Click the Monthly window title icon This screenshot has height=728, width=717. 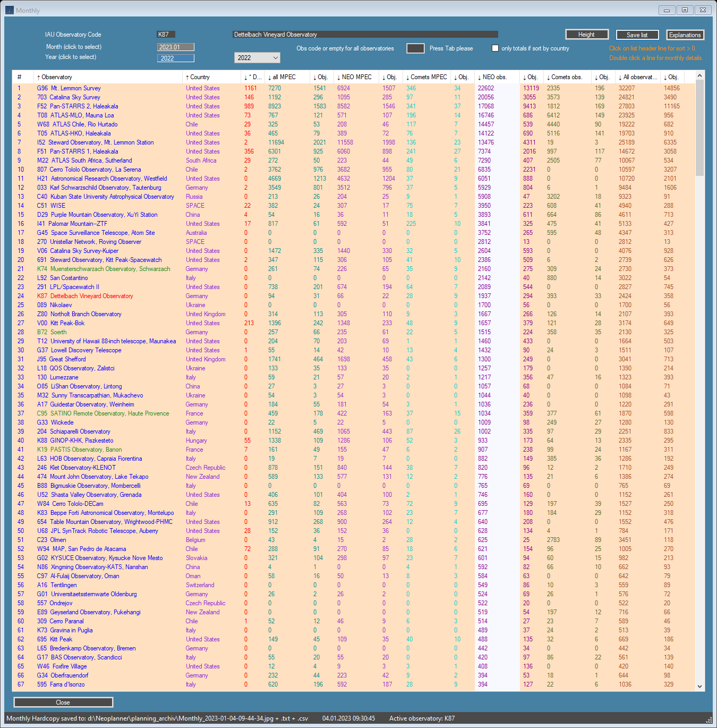(x=10, y=10)
